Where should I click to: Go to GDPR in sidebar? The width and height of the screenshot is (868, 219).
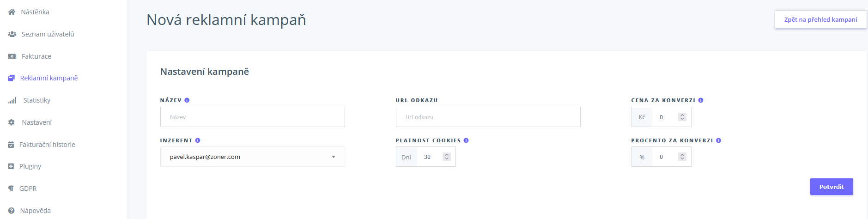(28, 189)
